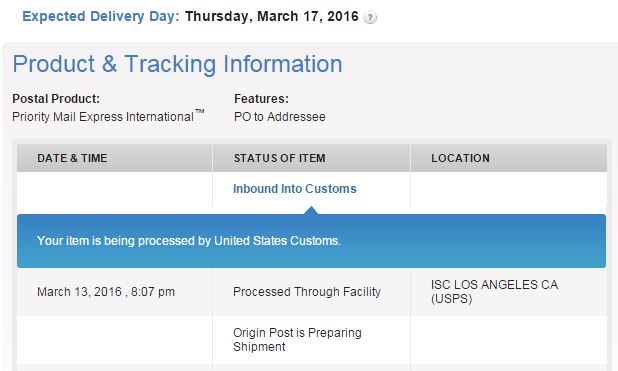This screenshot has height=371, width=618.
Task: Click Origin Post is Preparing Shipment status
Action: pos(297,339)
